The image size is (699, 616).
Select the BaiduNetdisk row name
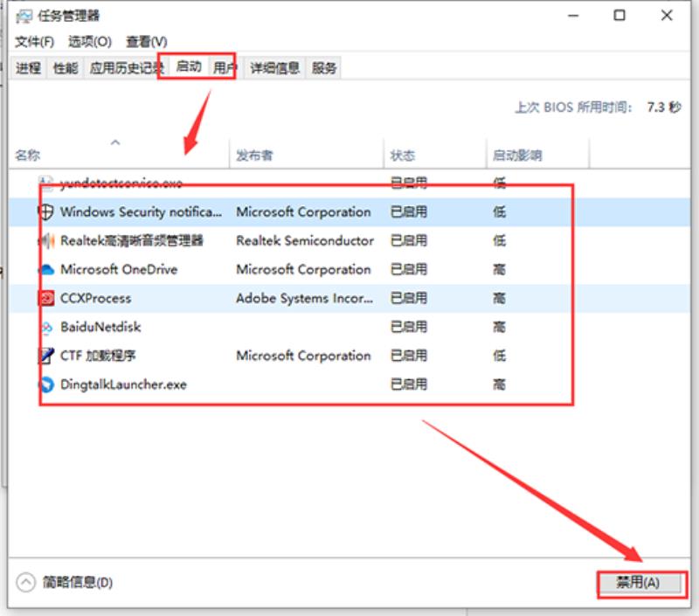100,327
